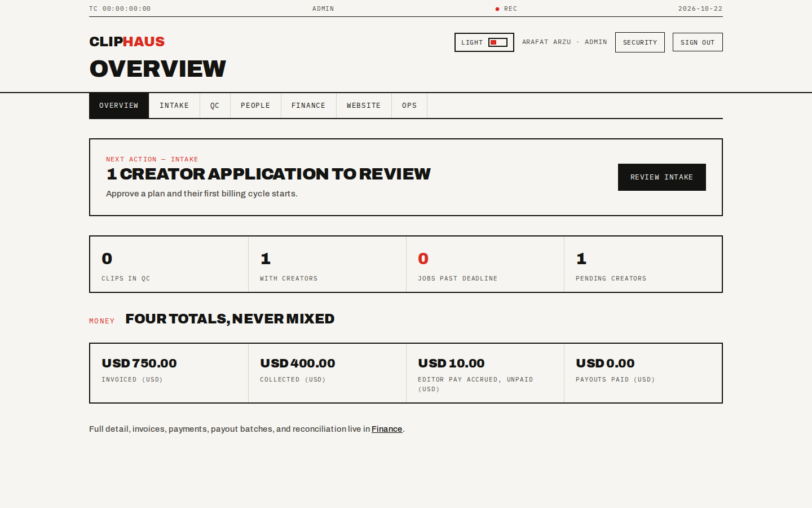
Task: Switch to the INTAKE tab
Action: (174, 106)
